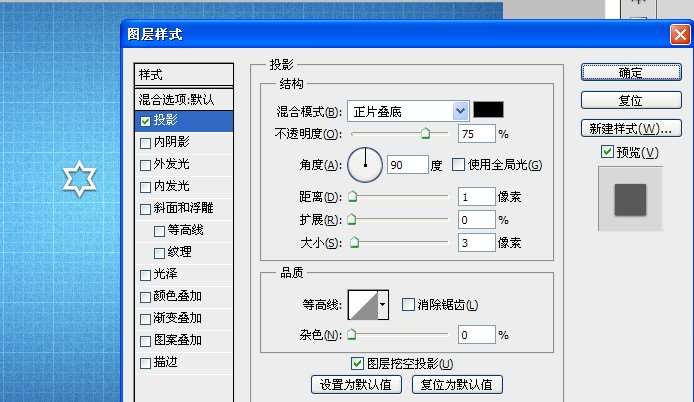Open the black shadow color swatch
The image size is (694, 402).
tap(489, 109)
